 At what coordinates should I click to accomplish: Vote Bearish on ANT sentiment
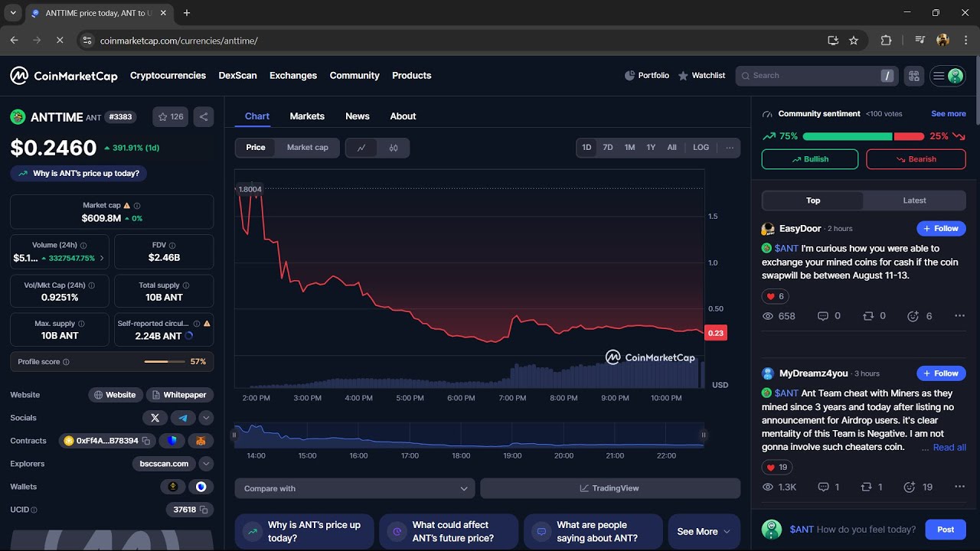click(916, 159)
